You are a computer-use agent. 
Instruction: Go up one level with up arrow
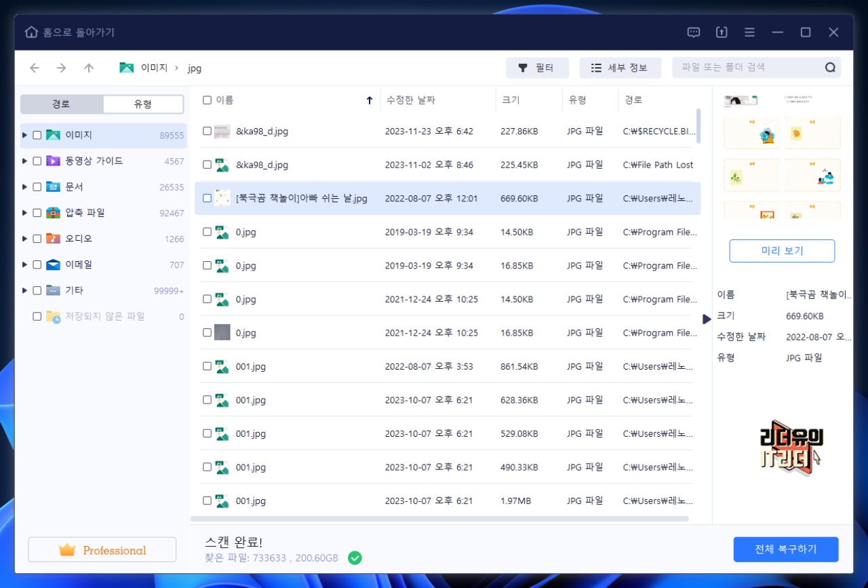click(x=89, y=68)
